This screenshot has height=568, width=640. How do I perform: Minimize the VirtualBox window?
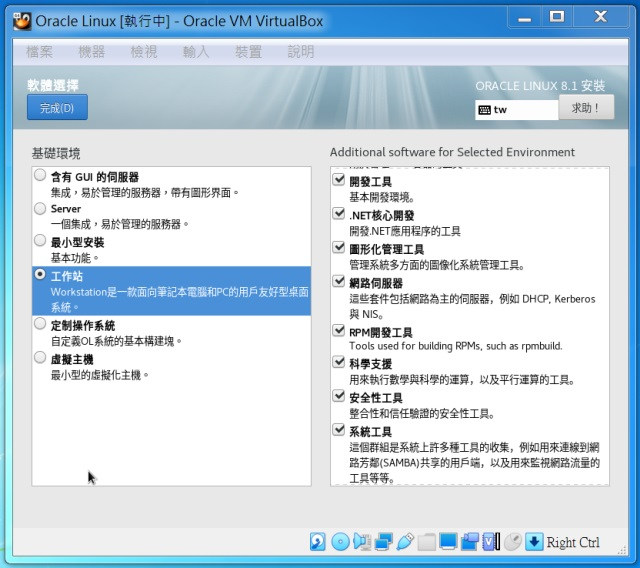click(x=524, y=17)
